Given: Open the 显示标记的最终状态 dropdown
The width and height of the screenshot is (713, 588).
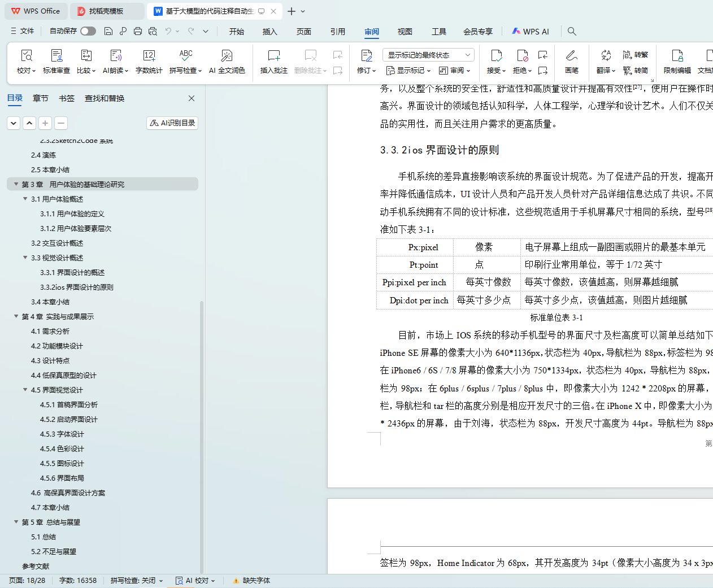Looking at the screenshot, I should point(428,55).
